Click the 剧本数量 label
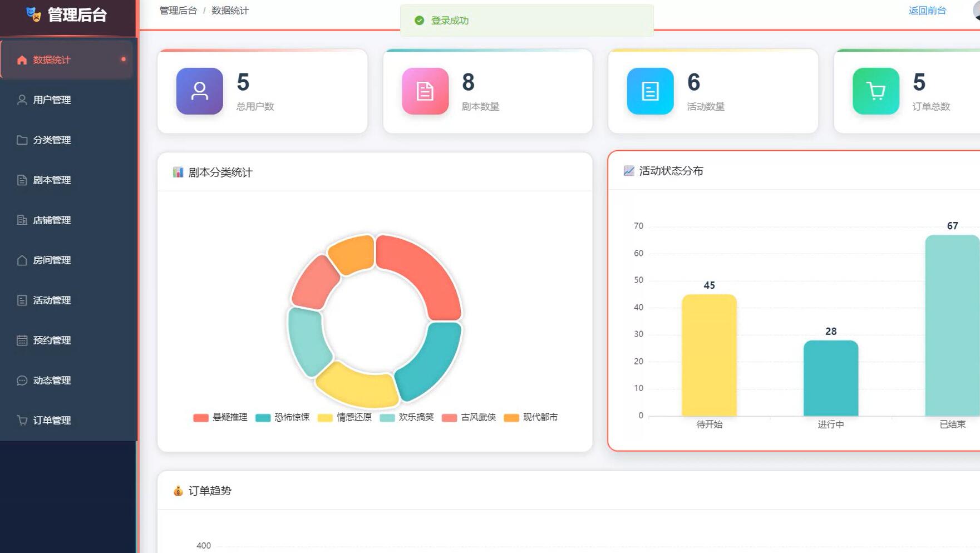This screenshot has height=553, width=980. point(480,107)
